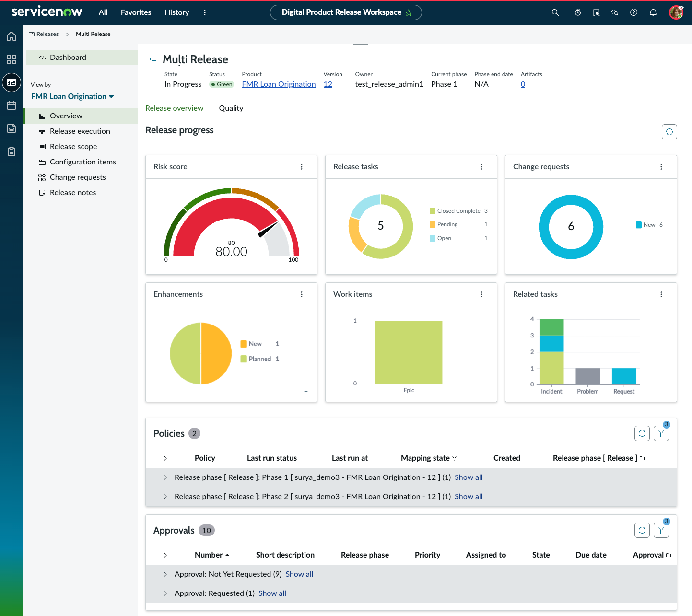The height and width of the screenshot is (616, 692).
Task: Open the Approvals filter icon
Action: (661, 530)
